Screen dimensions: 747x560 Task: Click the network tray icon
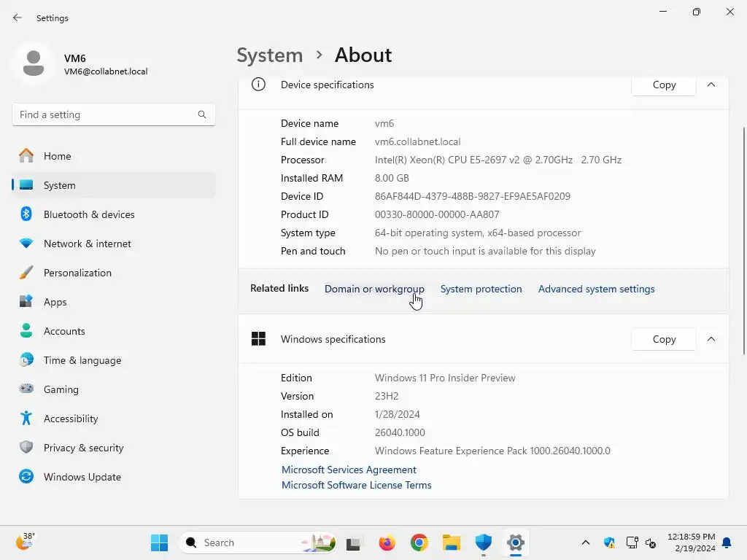(x=632, y=542)
